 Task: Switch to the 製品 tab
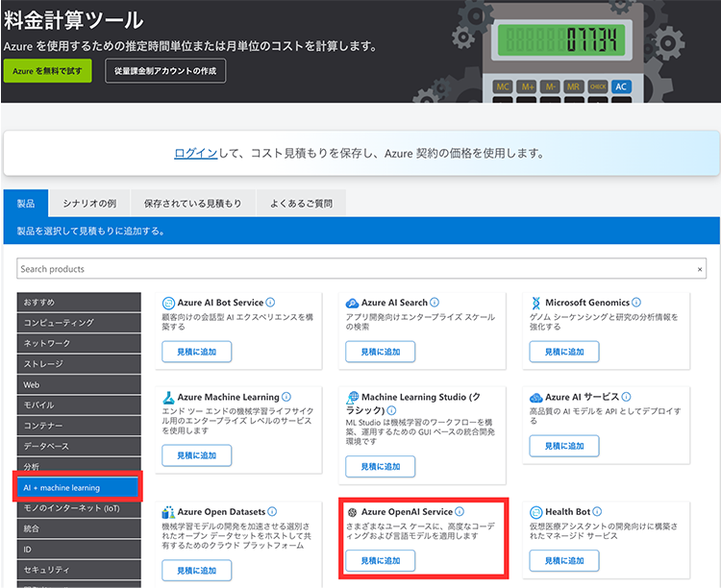coord(26,203)
